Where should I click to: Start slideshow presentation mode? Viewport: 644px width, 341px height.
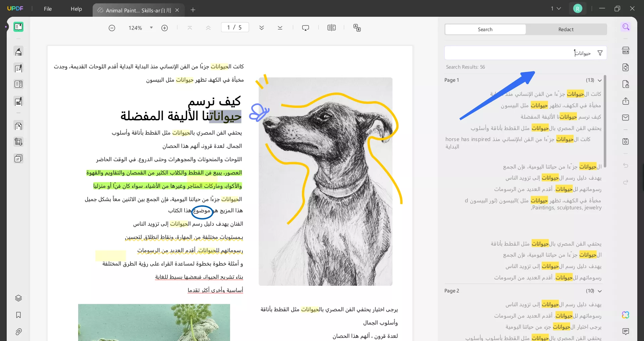pos(306,28)
